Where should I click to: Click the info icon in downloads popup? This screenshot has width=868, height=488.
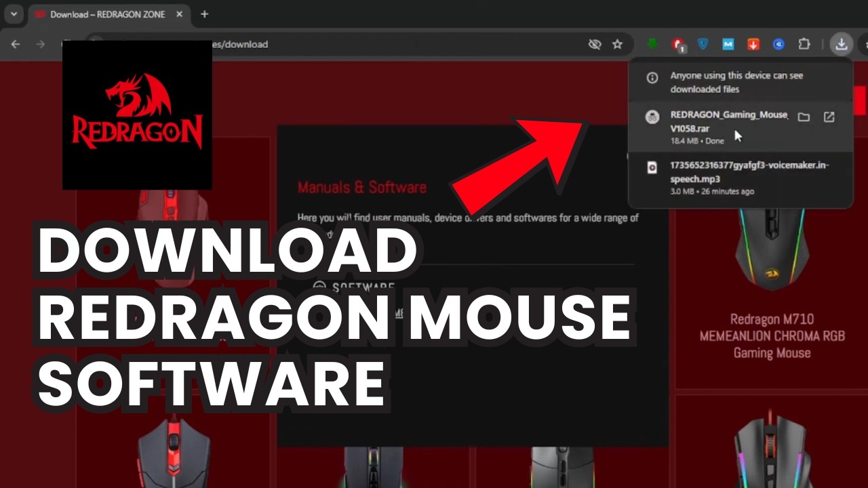pos(652,78)
